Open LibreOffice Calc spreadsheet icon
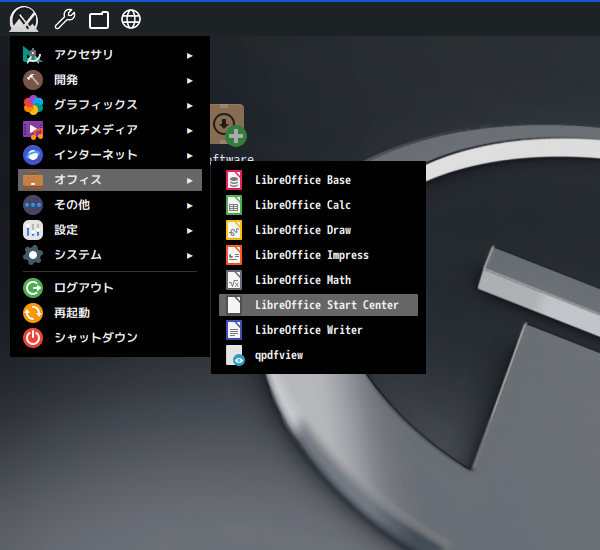 click(234, 205)
